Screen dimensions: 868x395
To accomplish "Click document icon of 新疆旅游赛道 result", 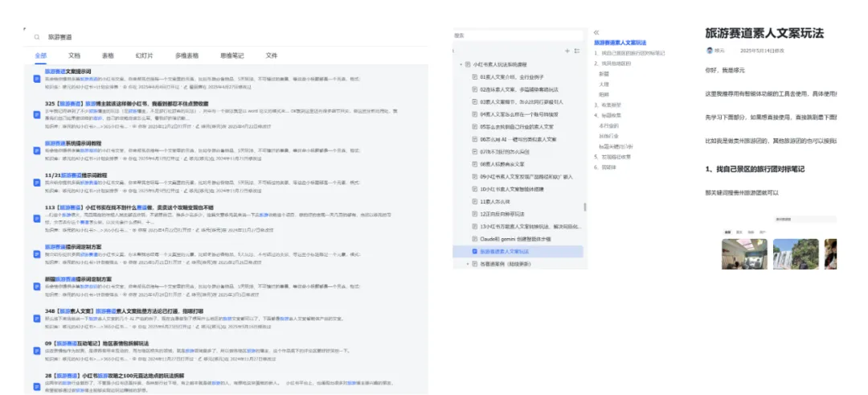I will (37, 286).
